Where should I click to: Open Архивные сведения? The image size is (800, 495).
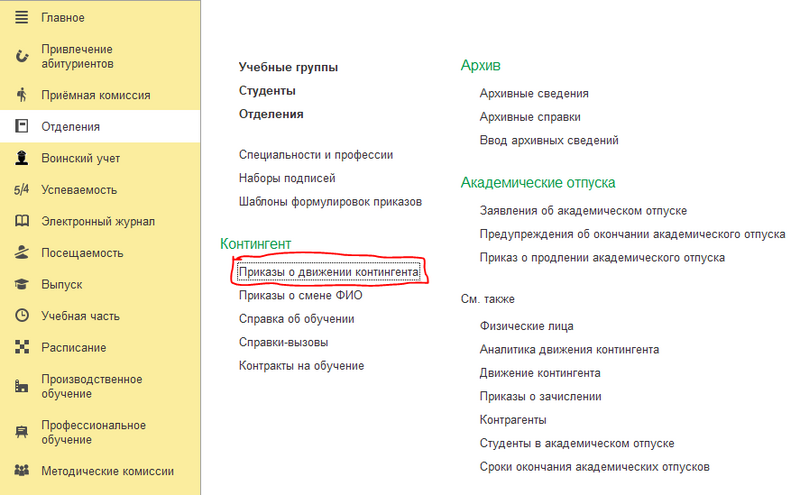534,93
